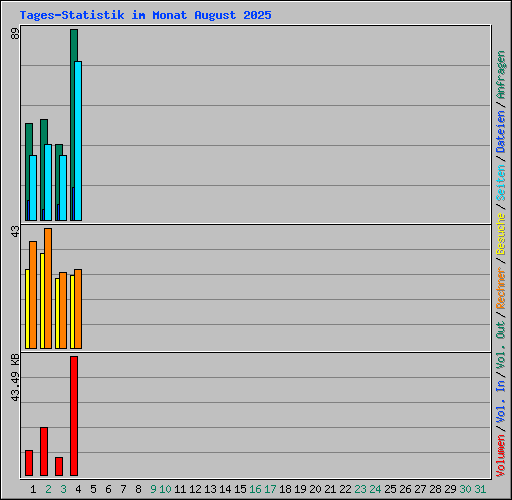Click day 15 on the x-axis
Image resolution: width=512 pixels, height=500 pixels.
point(240,489)
